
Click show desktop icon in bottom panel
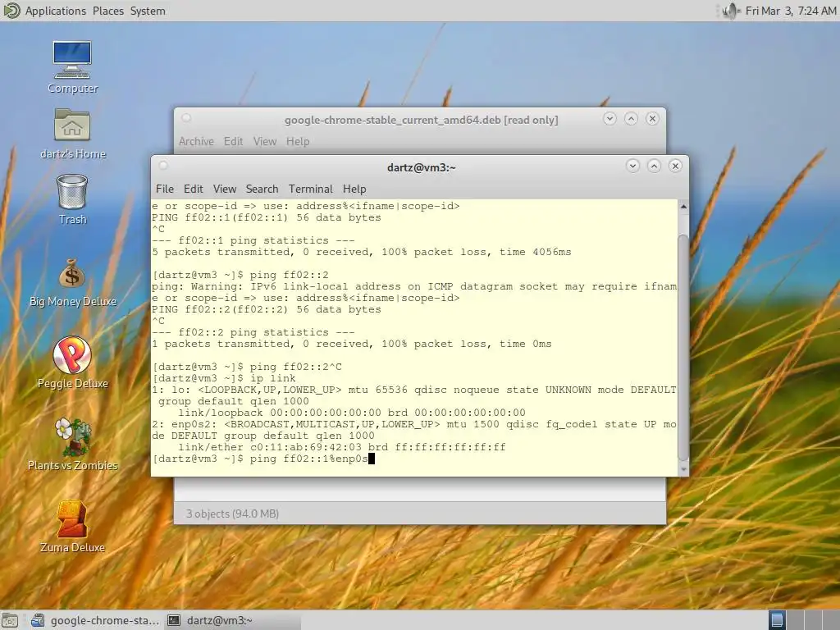point(10,620)
